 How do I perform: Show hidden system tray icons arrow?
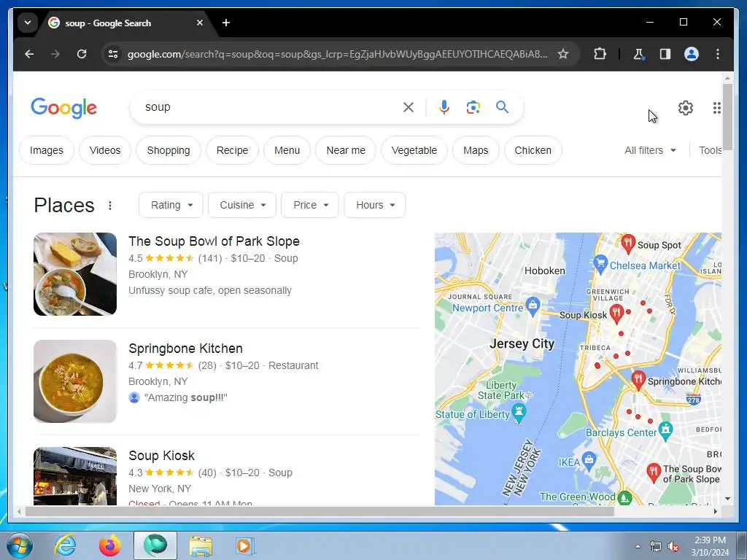coord(638,547)
